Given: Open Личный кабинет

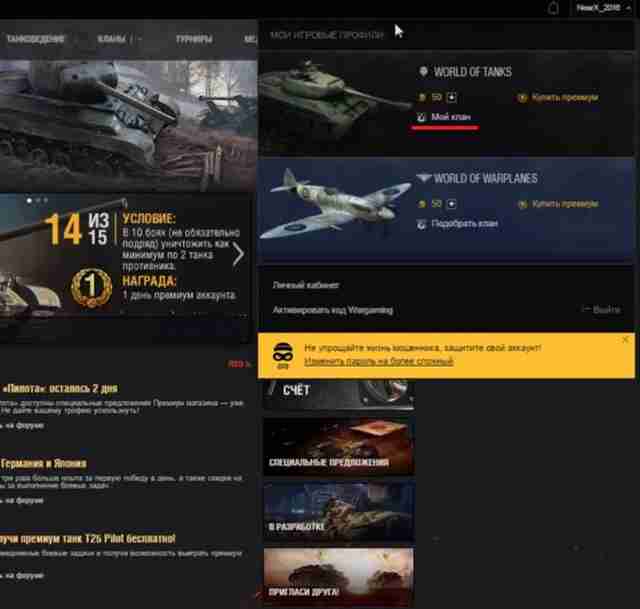Looking at the screenshot, I should 306,285.
